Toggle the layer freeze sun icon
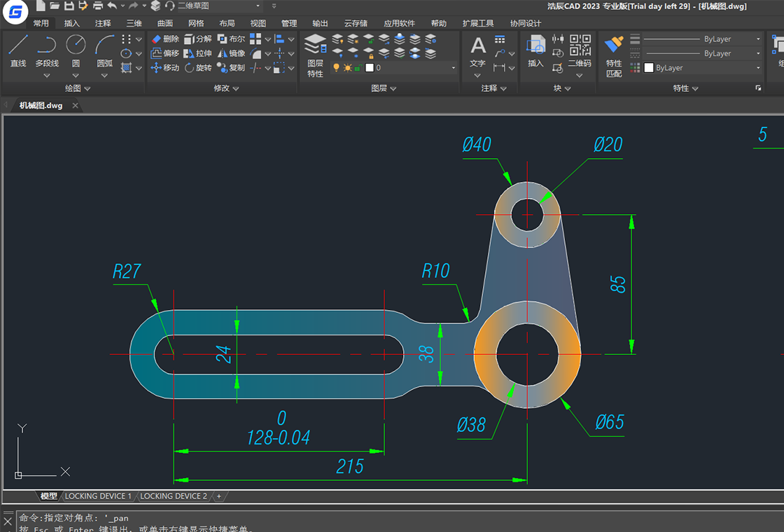The width and height of the screenshot is (784, 532). (x=347, y=68)
